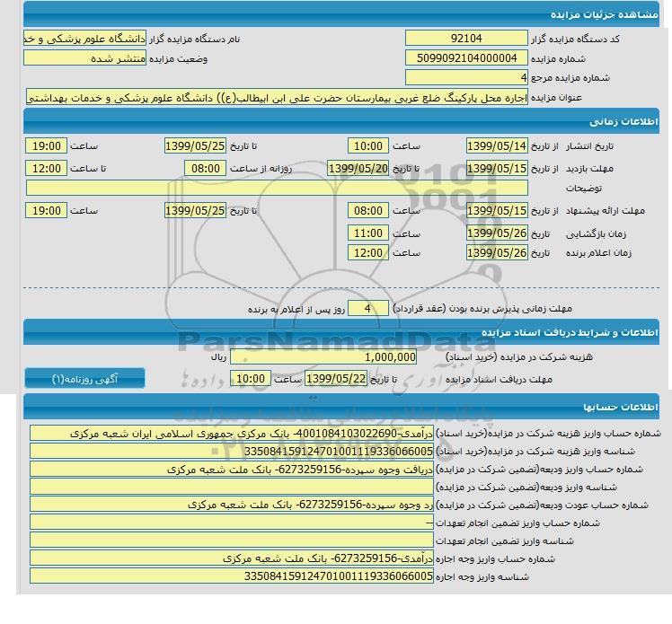Click the مشاهده جزئیات مزایده header
Viewport: 672px width, 624px height.
tap(341, 14)
